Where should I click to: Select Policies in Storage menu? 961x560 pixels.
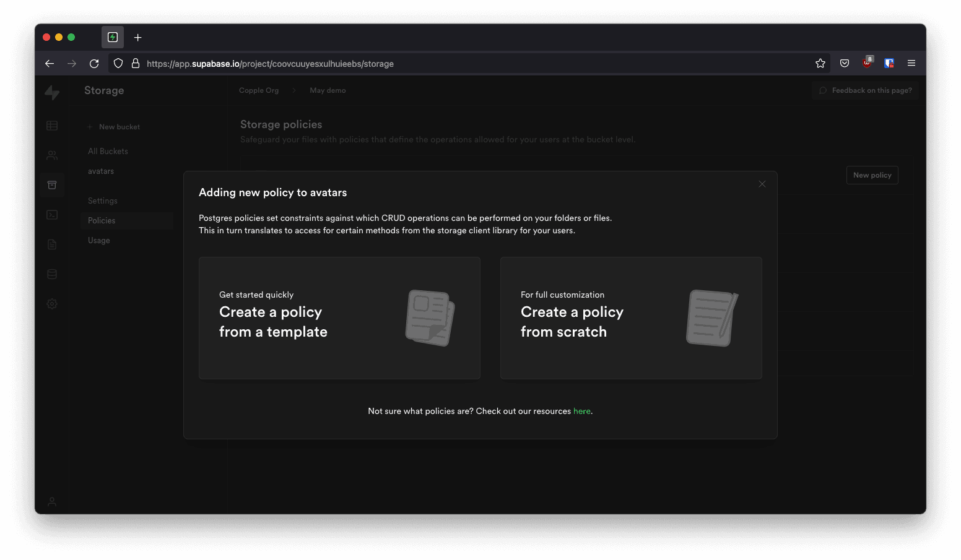tap(102, 220)
